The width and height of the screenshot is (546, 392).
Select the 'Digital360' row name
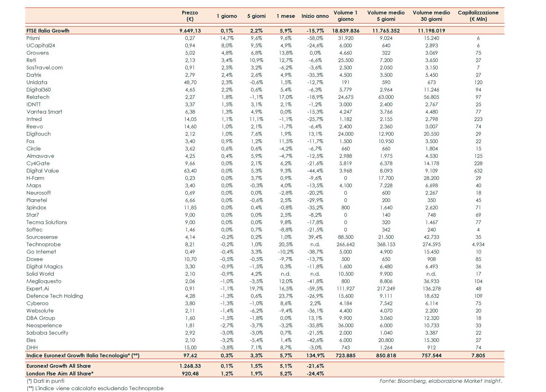[39, 90]
